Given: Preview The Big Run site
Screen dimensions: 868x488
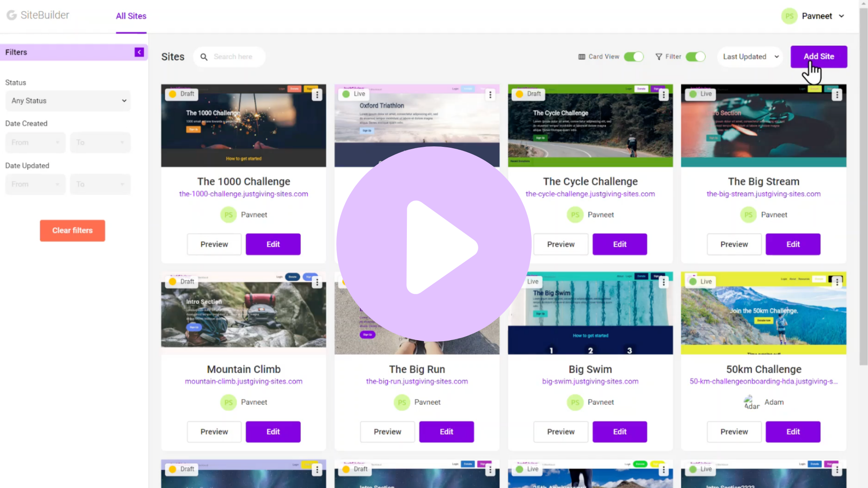Looking at the screenshot, I should click(387, 432).
